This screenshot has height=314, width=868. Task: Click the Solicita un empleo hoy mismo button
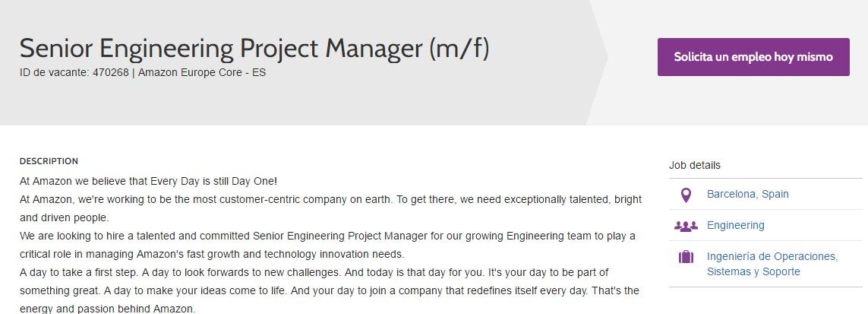pos(753,57)
